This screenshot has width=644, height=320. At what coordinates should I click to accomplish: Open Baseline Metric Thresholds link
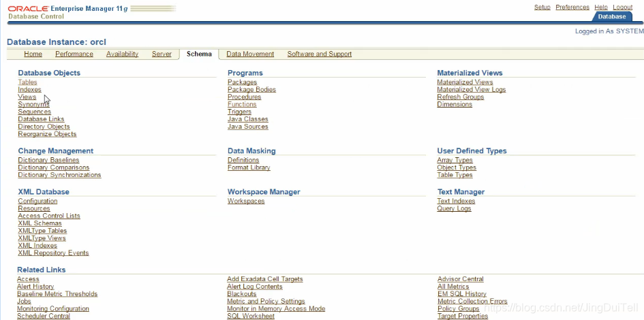click(x=57, y=293)
